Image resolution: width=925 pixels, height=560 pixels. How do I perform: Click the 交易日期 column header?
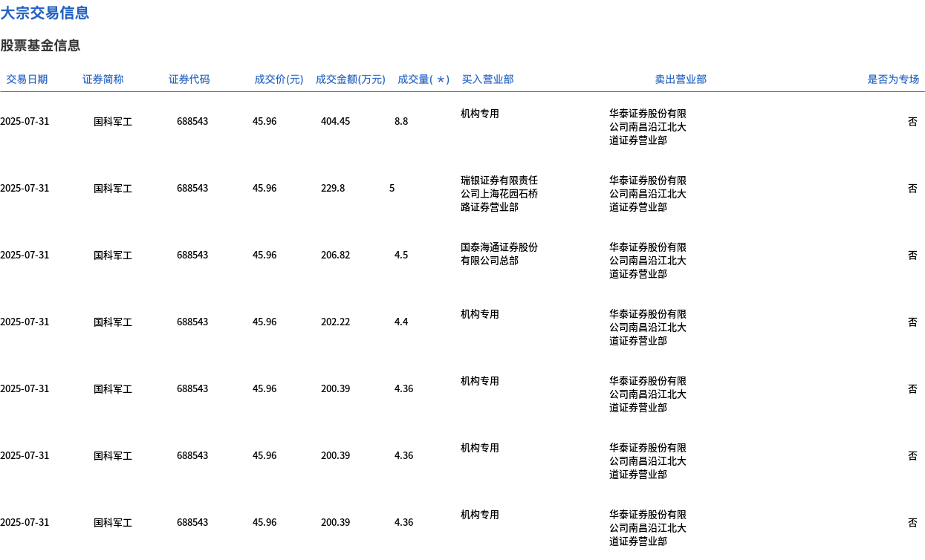coord(27,79)
